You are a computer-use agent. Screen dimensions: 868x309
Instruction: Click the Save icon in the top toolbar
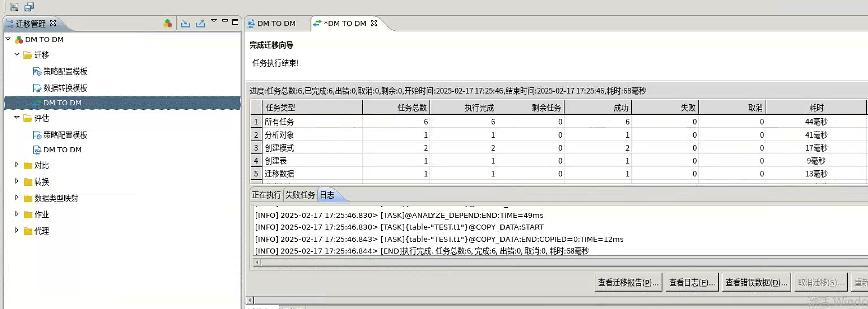pos(14,7)
